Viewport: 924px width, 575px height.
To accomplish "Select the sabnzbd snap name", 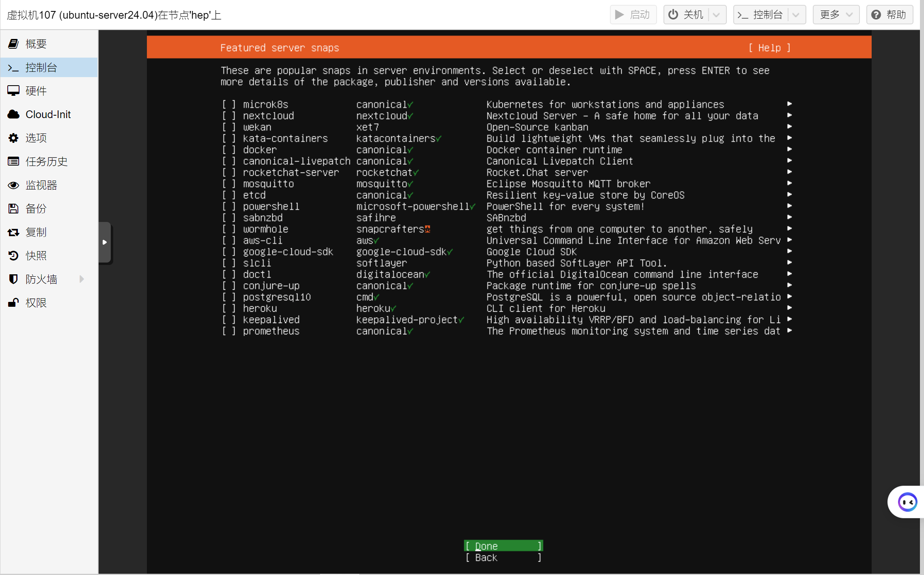I will 263,218.
